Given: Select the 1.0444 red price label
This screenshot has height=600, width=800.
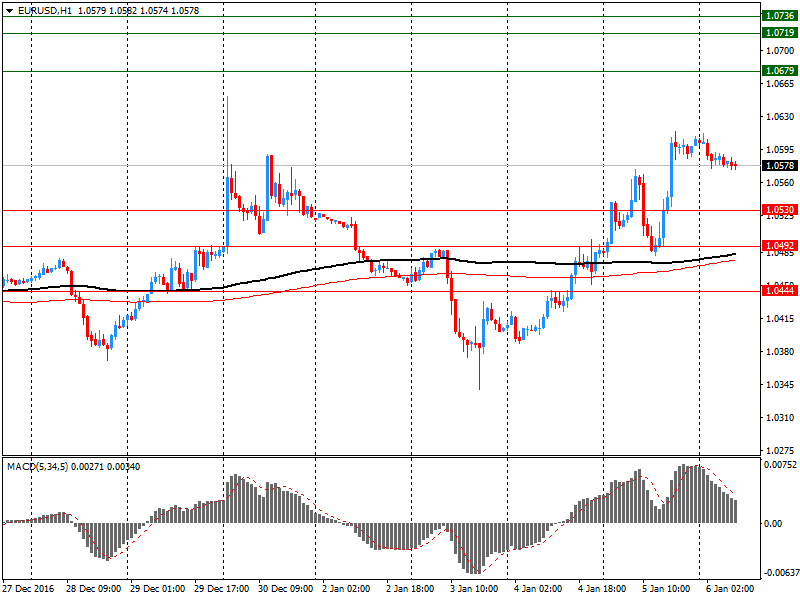Looking at the screenshot, I should click(780, 291).
